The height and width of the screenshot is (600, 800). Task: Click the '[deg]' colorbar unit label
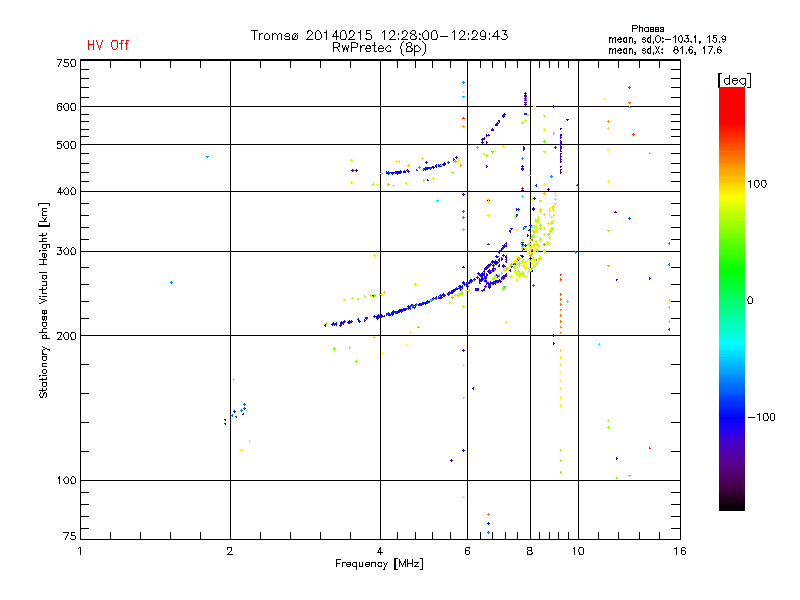735,81
